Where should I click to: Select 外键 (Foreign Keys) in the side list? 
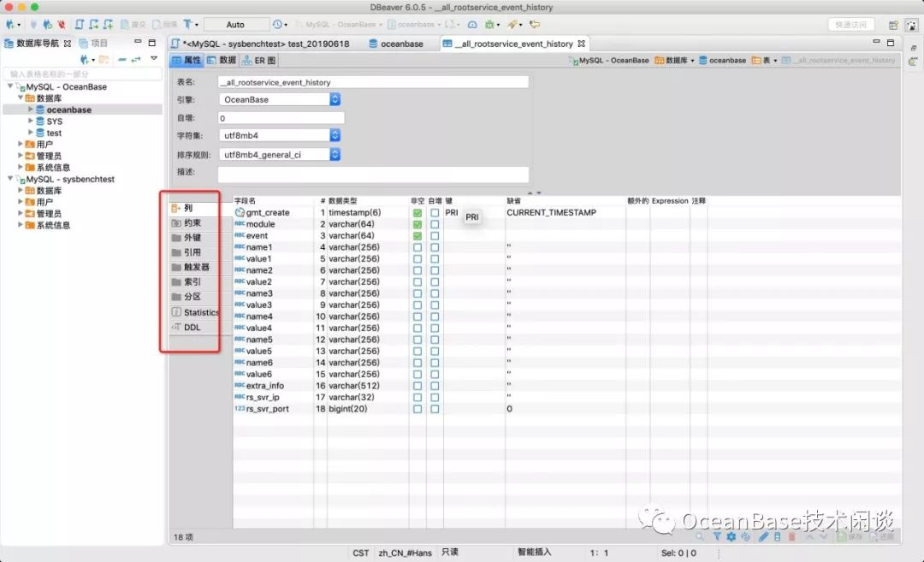[193, 238]
